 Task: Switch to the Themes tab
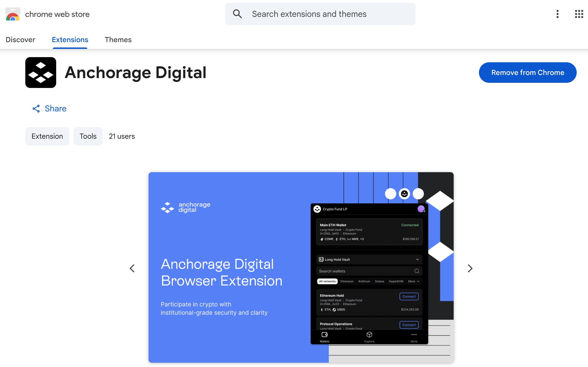pyautogui.click(x=118, y=40)
